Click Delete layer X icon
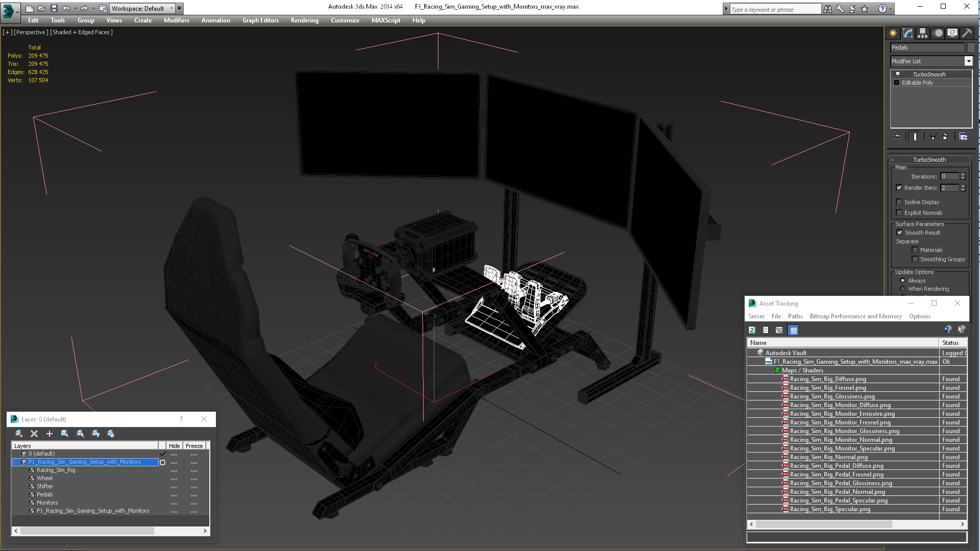The width and height of the screenshot is (980, 551). click(34, 434)
